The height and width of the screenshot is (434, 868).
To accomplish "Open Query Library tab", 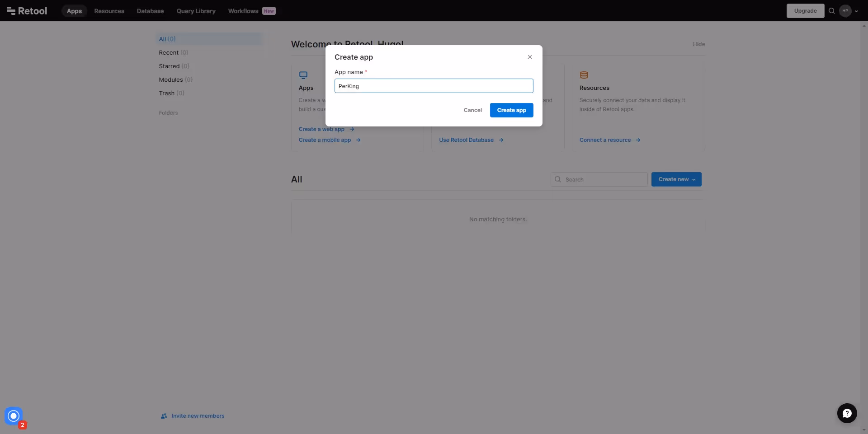I will 196,11.
